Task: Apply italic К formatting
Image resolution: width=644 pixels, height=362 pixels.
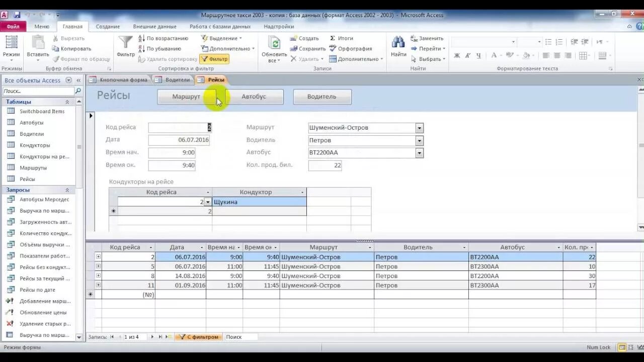Action: 468,56
